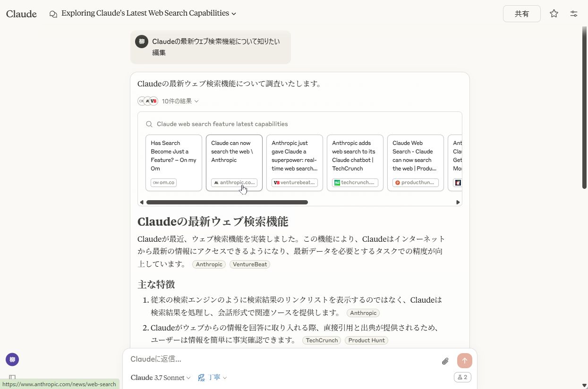
Task: Click the VentureBeat citation chip
Action: point(250,264)
